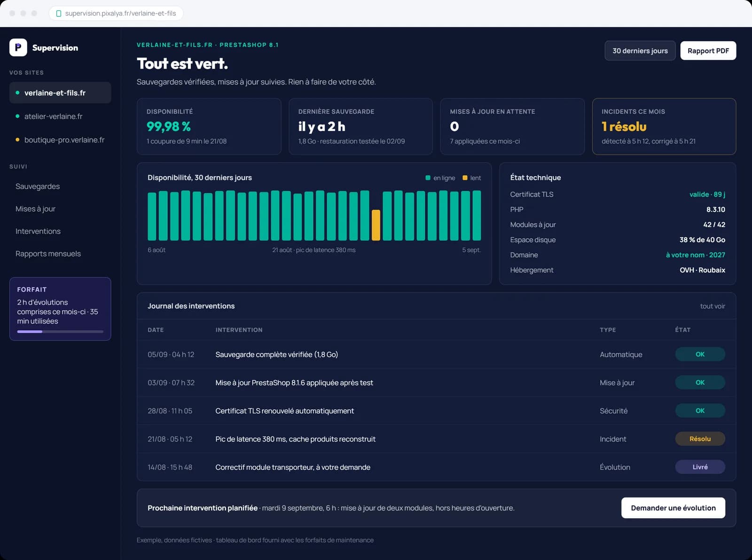Click OK status for Sauvegarde complète row

[700, 354]
